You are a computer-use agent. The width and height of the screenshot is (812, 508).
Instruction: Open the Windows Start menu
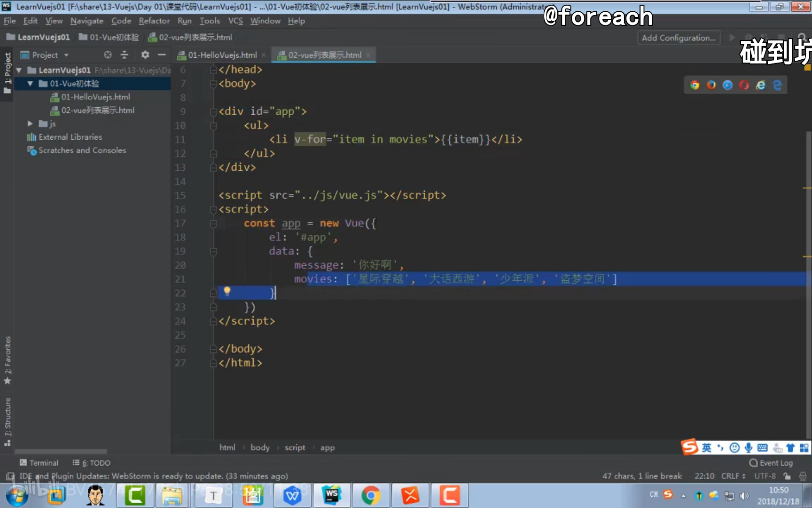click(16, 495)
